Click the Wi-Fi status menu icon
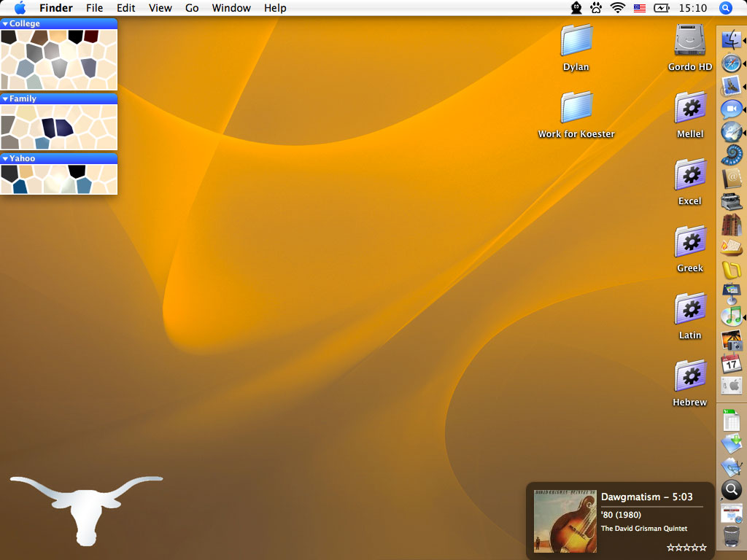The image size is (747, 560). [618, 8]
